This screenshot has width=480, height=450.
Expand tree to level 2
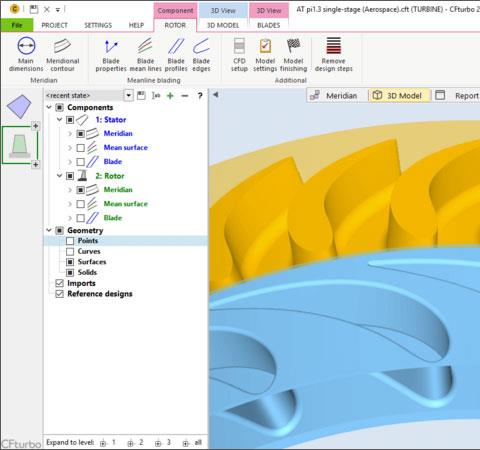pyautogui.click(x=135, y=443)
